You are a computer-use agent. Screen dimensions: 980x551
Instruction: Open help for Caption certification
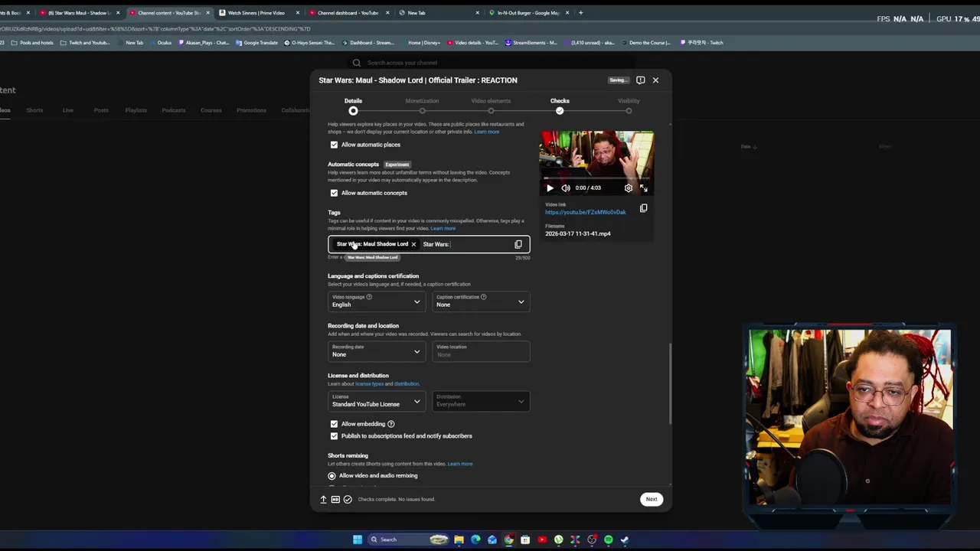pos(483,297)
